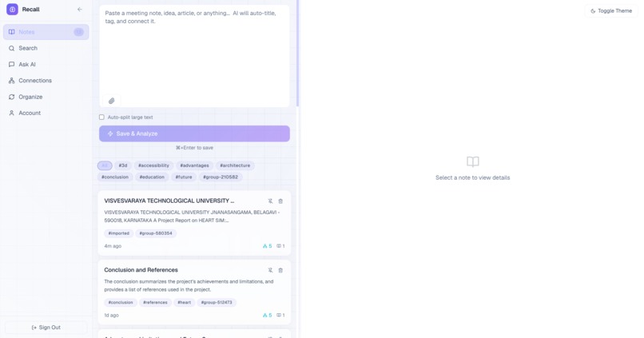This screenshot has width=644, height=338.
Task: Filter notes by #education tag
Action: click(x=152, y=177)
